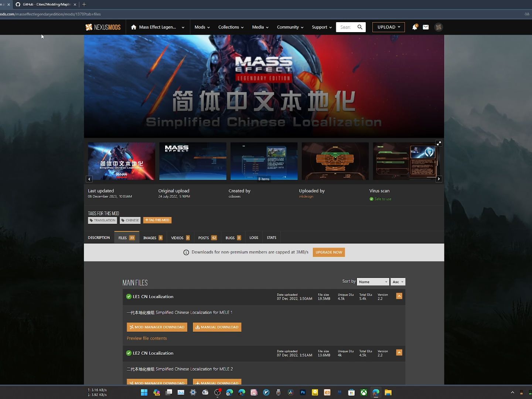Viewport: 532px width, 399px height.
Task: Open the UPLOAD dropdown button
Action: tap(389, 27)
